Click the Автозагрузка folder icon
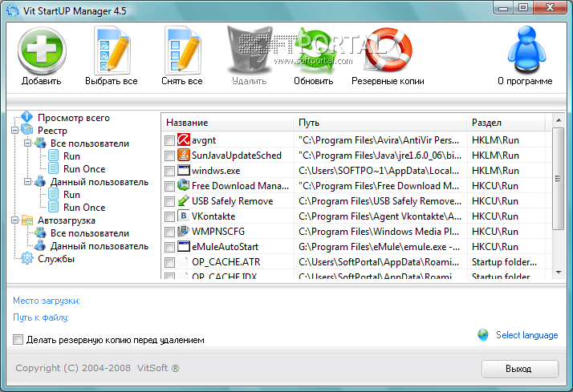Screen dimensions: 573x392 27,220
